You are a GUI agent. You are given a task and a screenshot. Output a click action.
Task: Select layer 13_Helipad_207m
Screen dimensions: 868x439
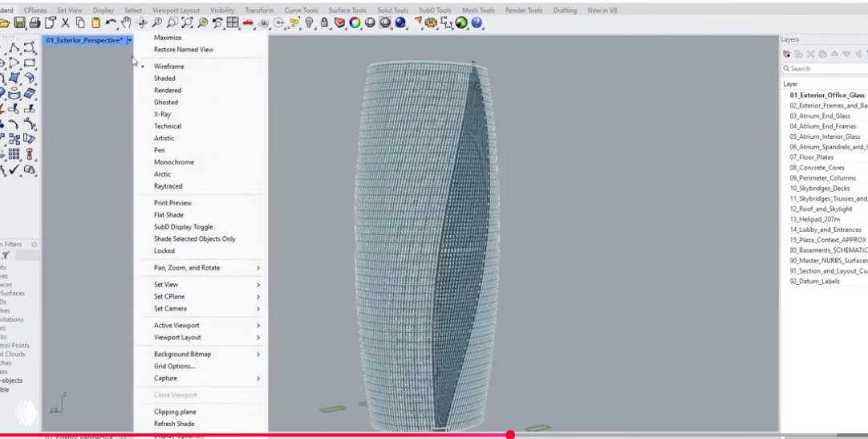(814, 220)
